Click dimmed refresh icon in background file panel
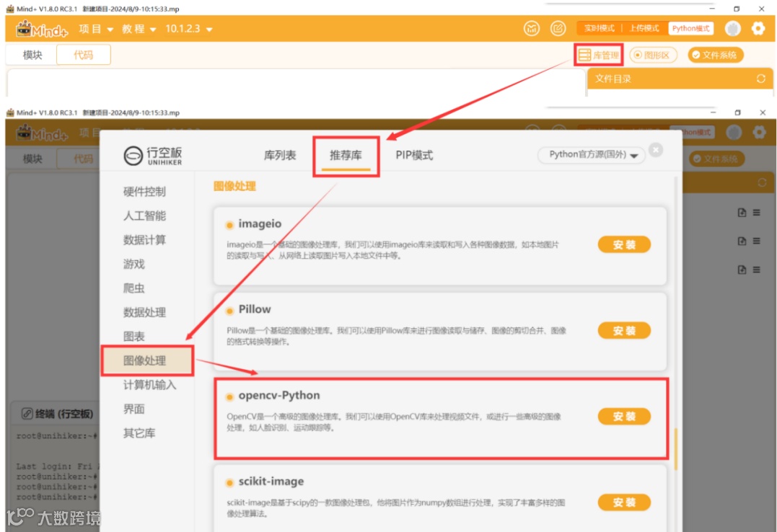Screen dimensions: 777x532 (x=762, y=183)
